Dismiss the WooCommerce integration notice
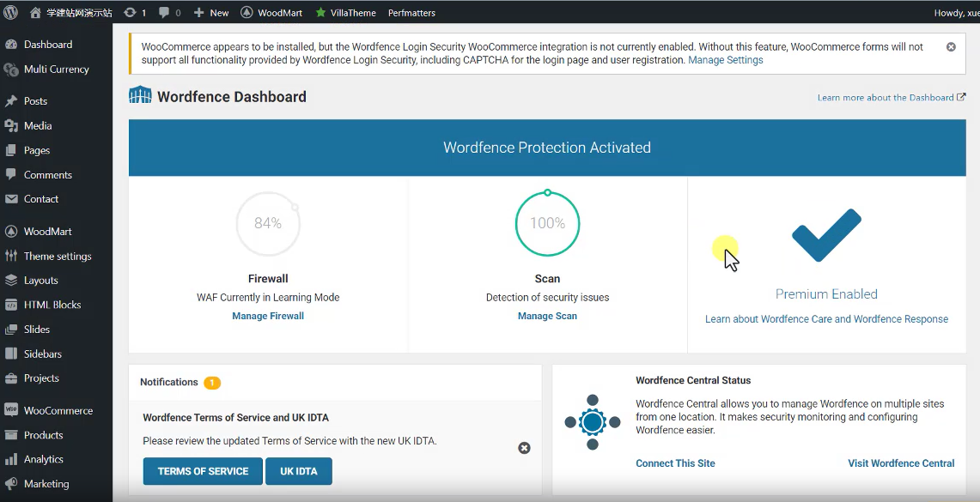The height and width of the screenshot is (502, 980). pyautogui.click(x=951, y=47)
